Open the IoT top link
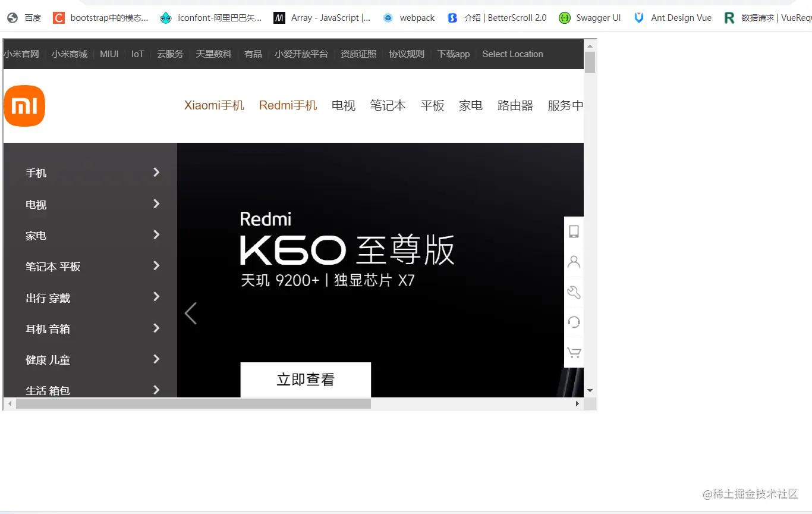This screenshot has width=812, height=514. click(138, 54)
